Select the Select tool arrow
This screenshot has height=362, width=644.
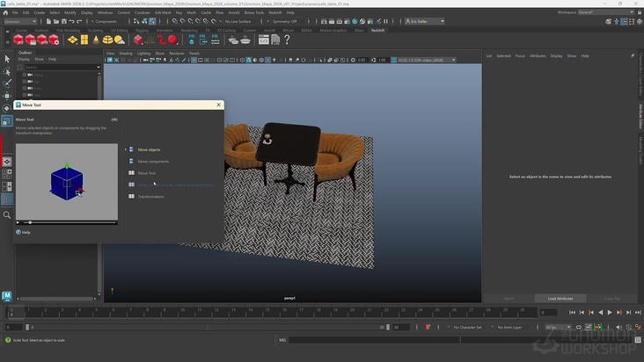[7, 59]
